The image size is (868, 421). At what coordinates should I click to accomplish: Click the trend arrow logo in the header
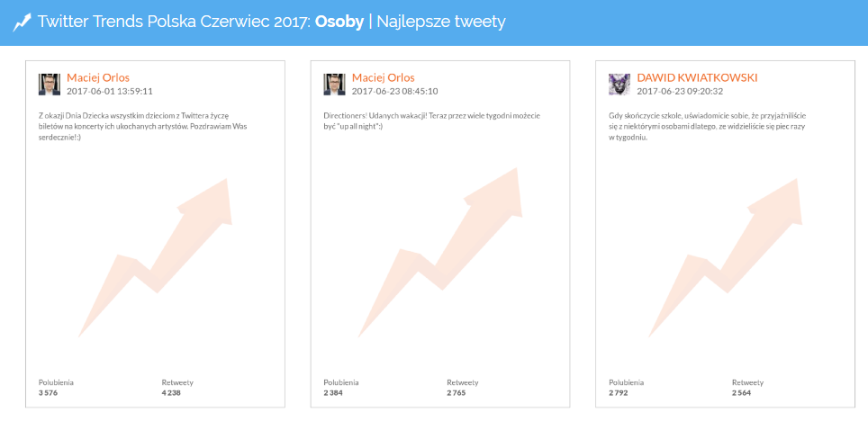(22, 22)
